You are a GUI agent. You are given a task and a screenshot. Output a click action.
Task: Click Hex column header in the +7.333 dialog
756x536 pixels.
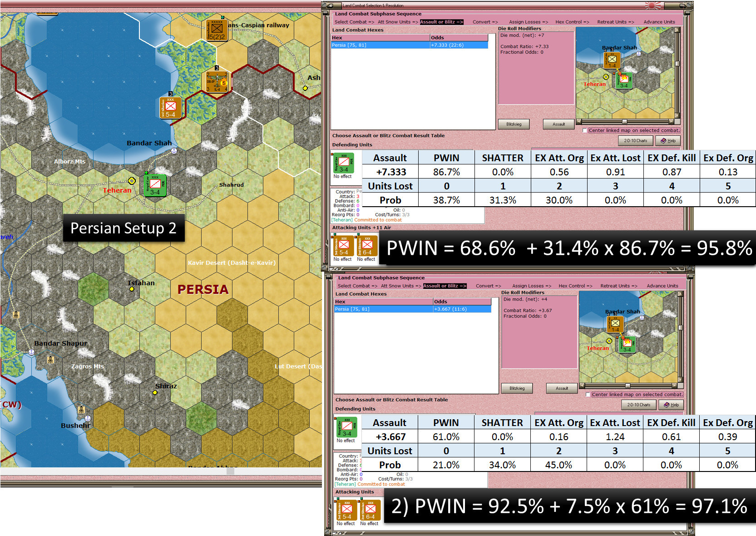tap(380, 38)
